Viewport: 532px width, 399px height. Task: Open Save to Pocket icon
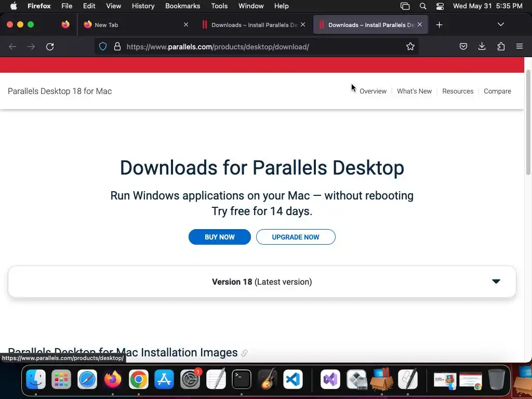(463, 46)
